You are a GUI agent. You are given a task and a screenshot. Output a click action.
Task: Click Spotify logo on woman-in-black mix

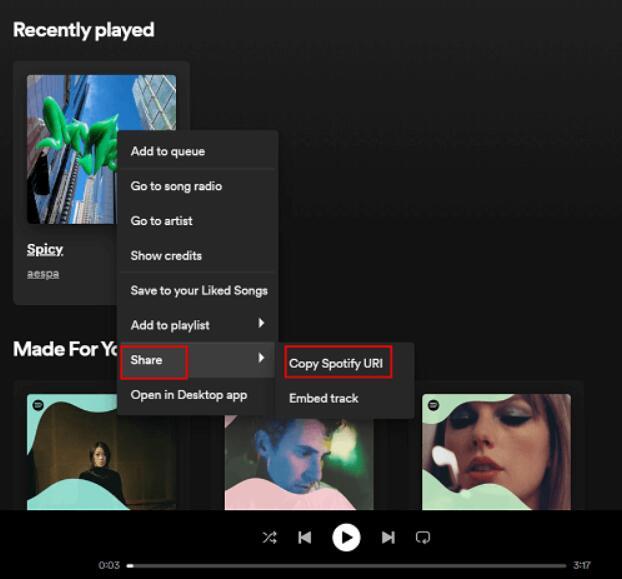(x=38, y=405)
